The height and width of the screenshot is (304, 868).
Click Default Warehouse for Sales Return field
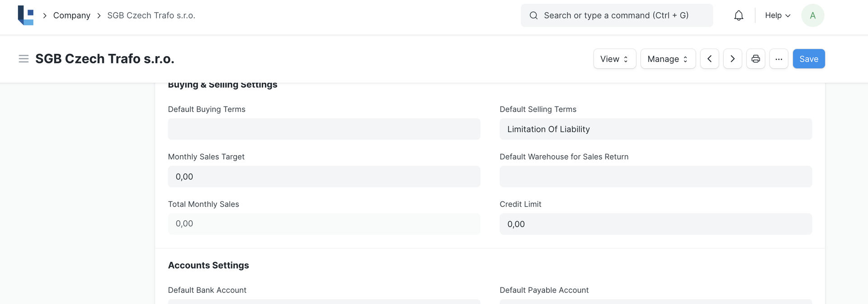tap(656, 176)
